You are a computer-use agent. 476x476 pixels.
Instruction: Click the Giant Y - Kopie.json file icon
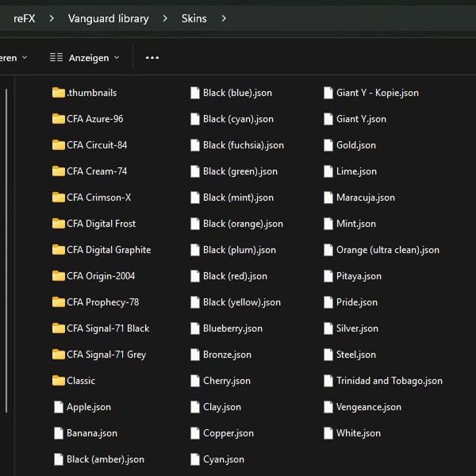point(328,93)
